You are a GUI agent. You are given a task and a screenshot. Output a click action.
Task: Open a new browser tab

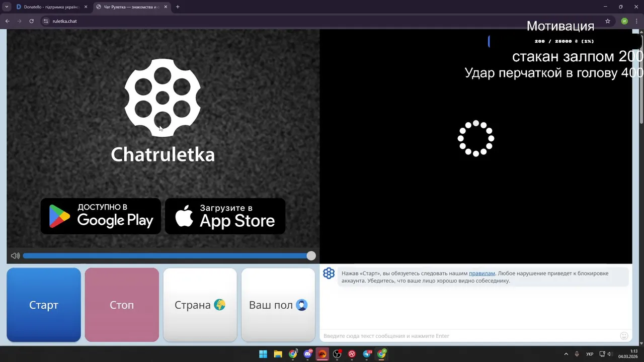(178, 7)
